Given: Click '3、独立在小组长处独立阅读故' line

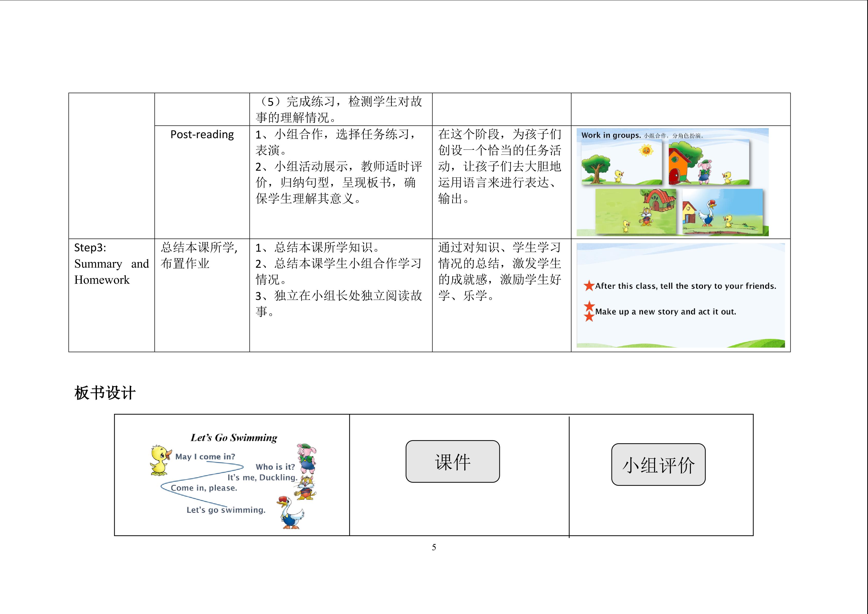Looking at the screenshot, I should pos(339,296).
